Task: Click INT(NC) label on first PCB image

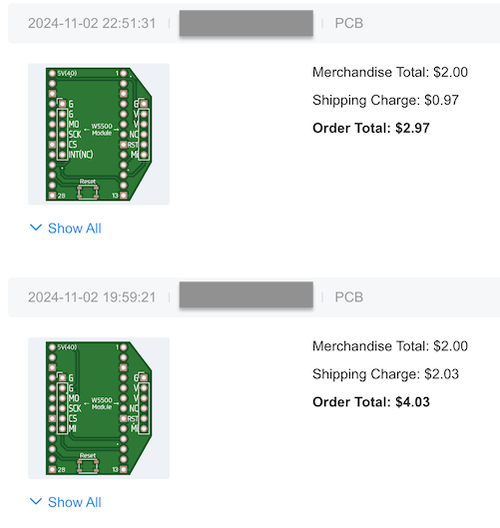Action: point(81,155)
